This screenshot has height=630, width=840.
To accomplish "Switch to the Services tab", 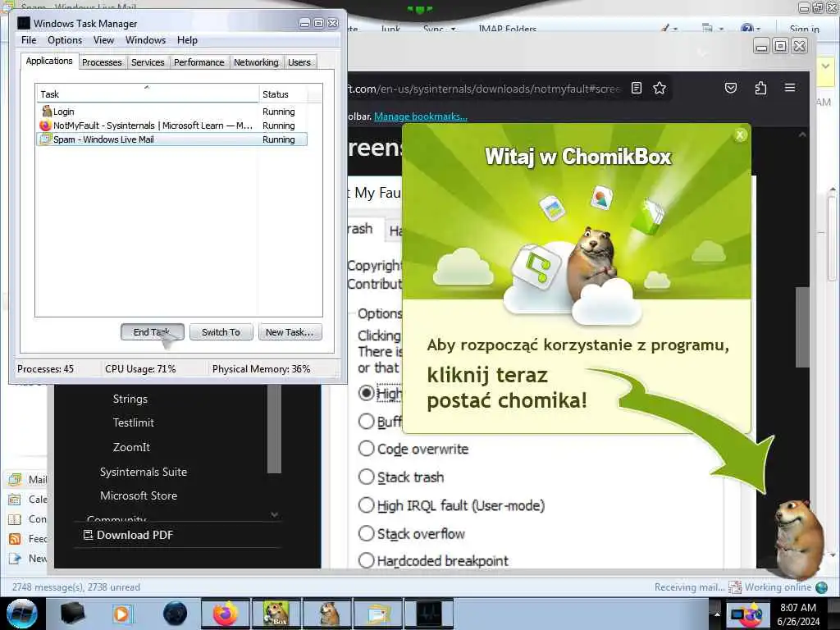I will click(x=148, y=62).
